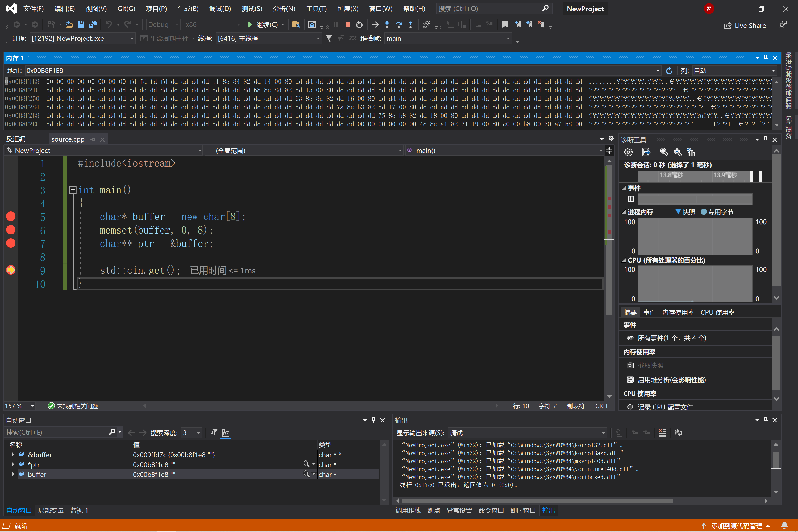Click the breakpoint on line 5
798x532 pixels.
tap(10, 216)
